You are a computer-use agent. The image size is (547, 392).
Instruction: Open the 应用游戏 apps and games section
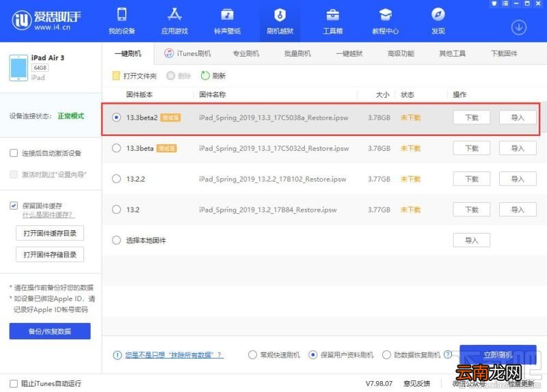tap(174, 21)
